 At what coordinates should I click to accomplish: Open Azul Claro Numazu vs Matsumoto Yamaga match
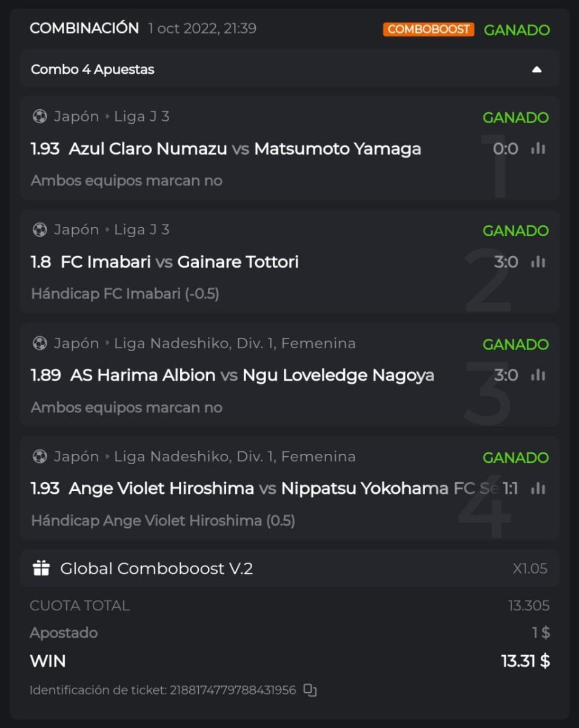[245, 149]
